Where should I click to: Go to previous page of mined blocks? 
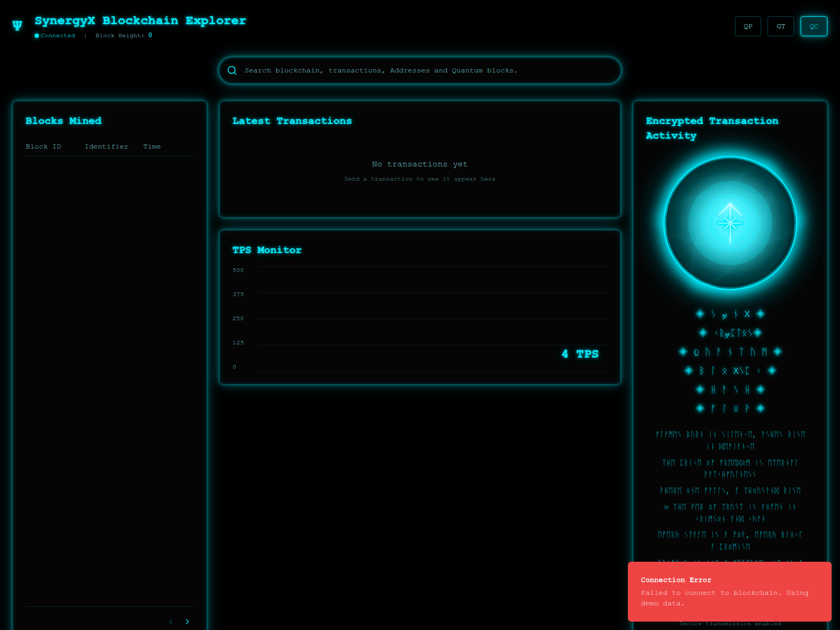(171, 622)
